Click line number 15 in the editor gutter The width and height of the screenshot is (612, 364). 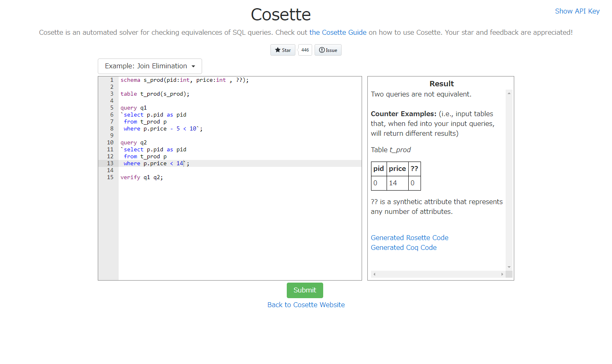click(110, 178)
